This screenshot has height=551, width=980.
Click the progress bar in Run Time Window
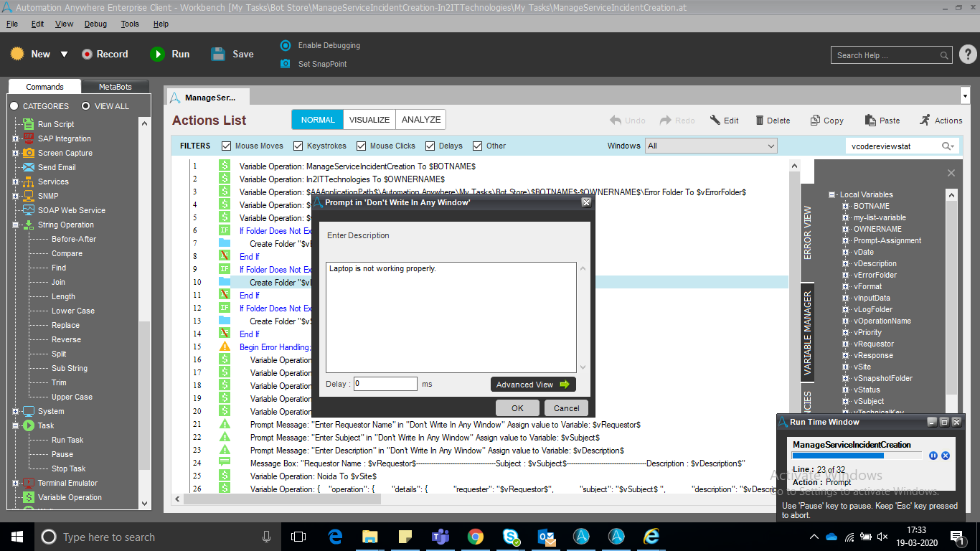click(857, 456)
